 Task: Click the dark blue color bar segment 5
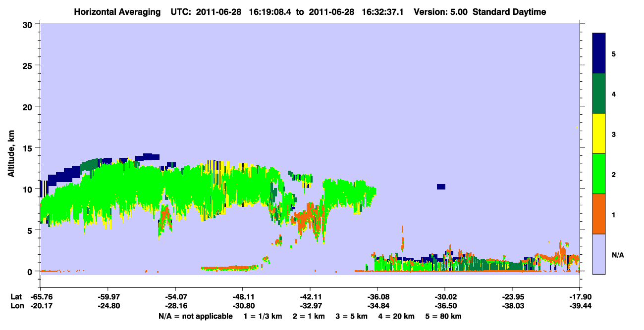tap(599, 53)
